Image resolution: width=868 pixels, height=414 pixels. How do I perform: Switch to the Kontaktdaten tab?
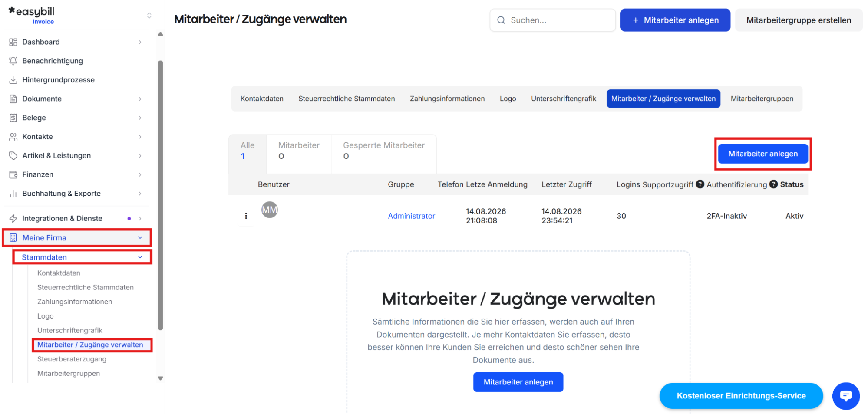point(262,99)
